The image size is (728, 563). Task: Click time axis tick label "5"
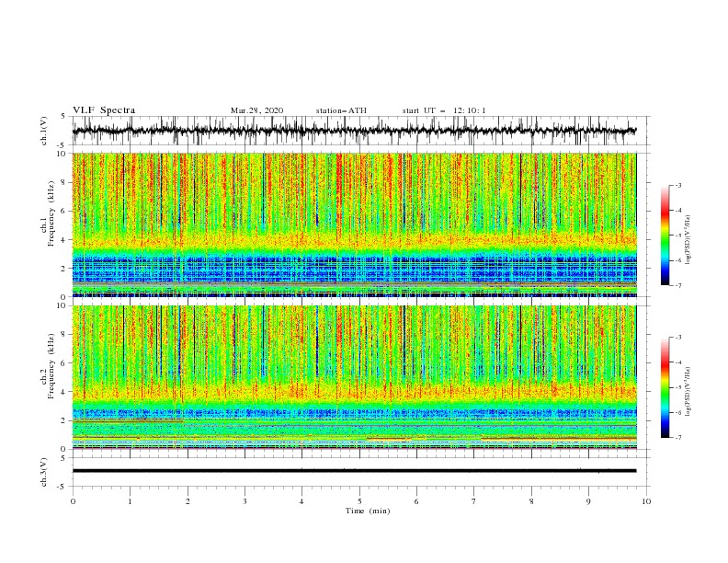pyautogui.click(x=359, y=501)
